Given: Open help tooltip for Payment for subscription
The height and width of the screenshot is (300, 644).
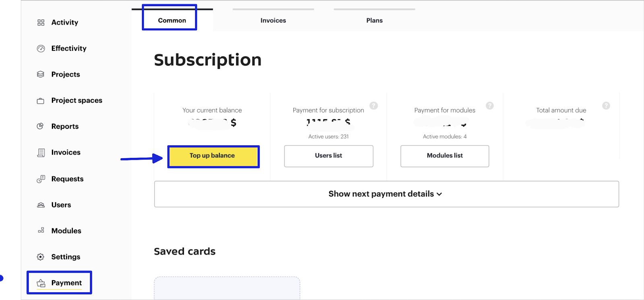Looking at the screenshot, I should click(374, 106).
